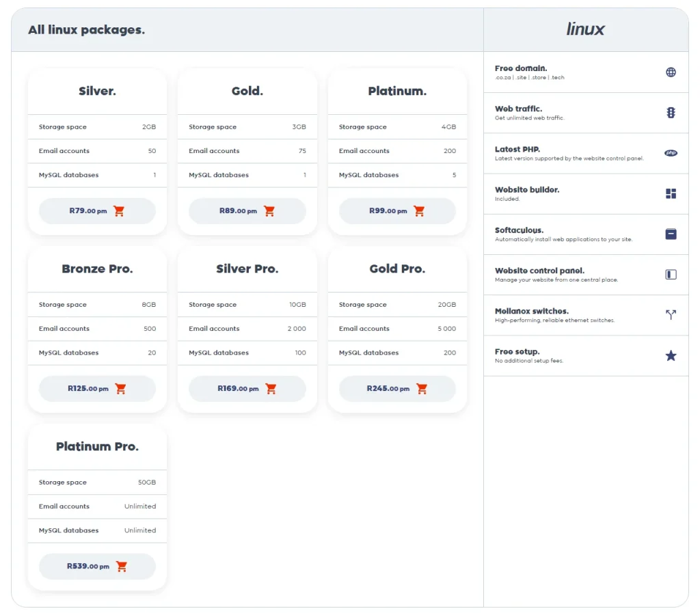Select the Latest PHP feature row
The width and height of the screenshot is (700, 613).
click(574, 153)
